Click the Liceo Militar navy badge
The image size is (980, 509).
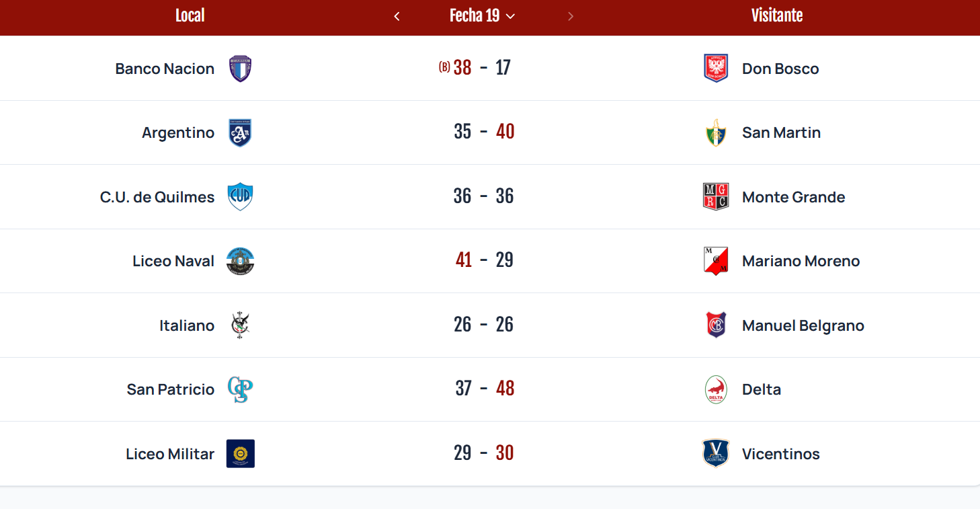[x=240, y=453]
